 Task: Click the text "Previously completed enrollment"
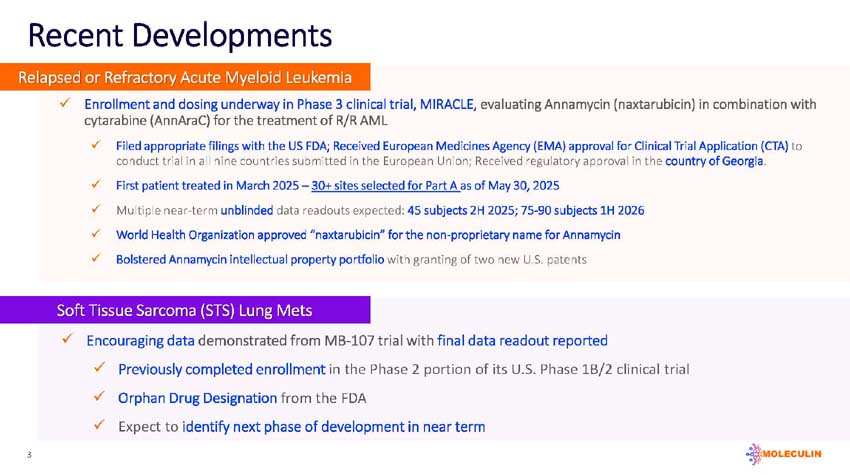(x=222, y=369)
